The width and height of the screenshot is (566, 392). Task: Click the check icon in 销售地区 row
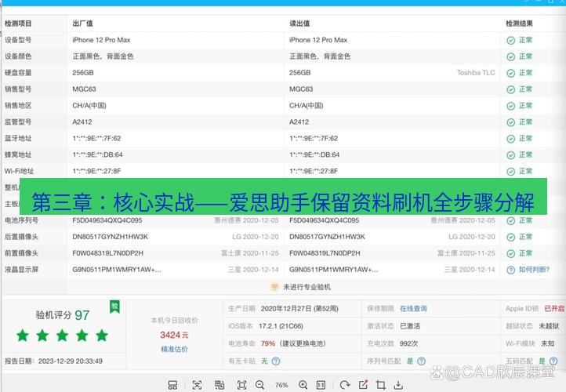tap(510, 106)
